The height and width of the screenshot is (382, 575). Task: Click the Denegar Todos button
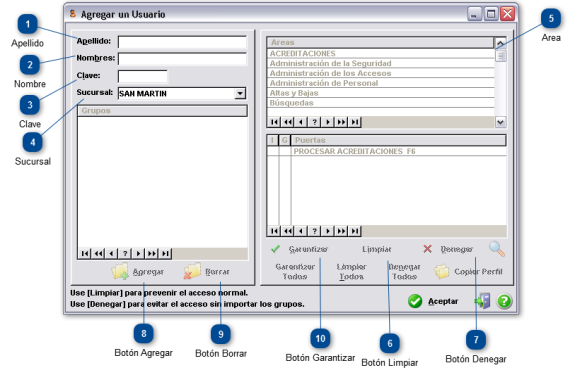coord(404,272)
